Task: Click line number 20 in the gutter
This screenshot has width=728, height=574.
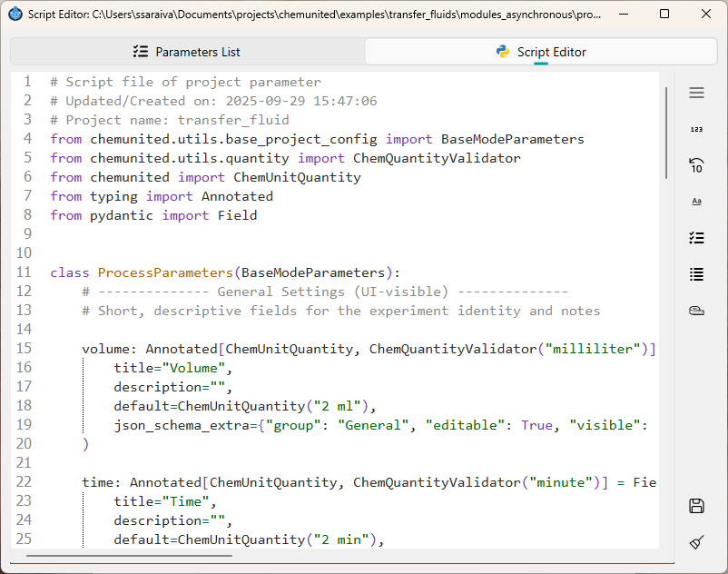Action: click(x=24, y=443)
